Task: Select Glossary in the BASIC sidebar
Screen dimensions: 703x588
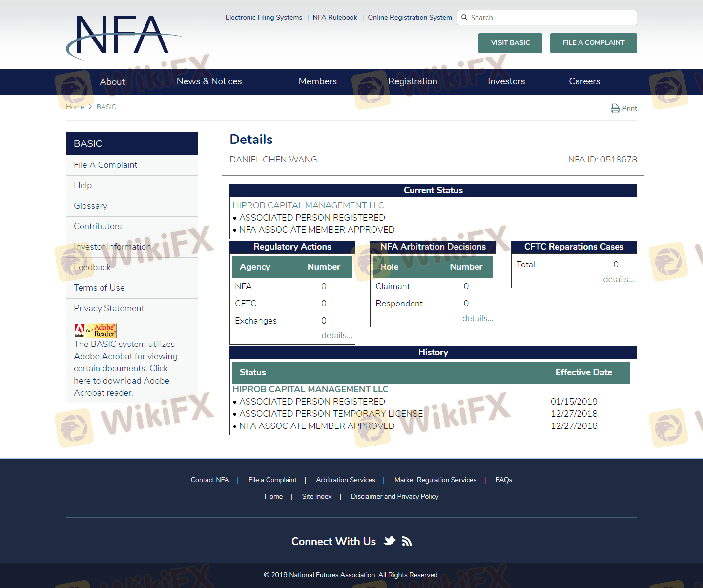Action: 90,206
